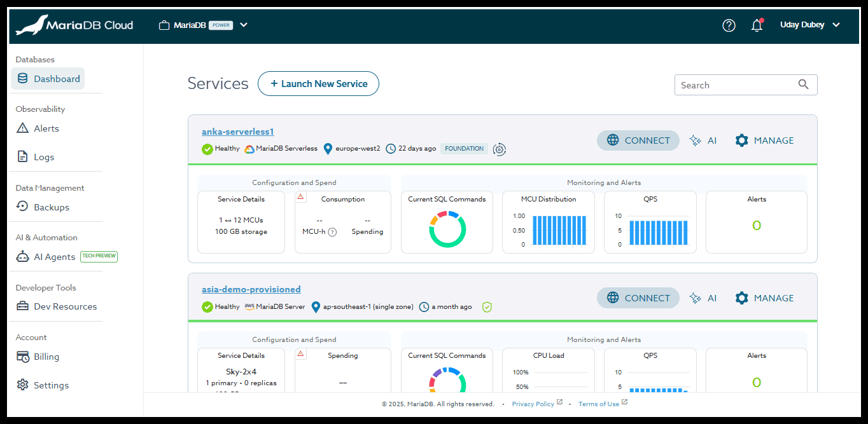This screenshot has width=868, height=424.
Task: Click the "MariaDB Serverless" label
Action: (286, 149)
